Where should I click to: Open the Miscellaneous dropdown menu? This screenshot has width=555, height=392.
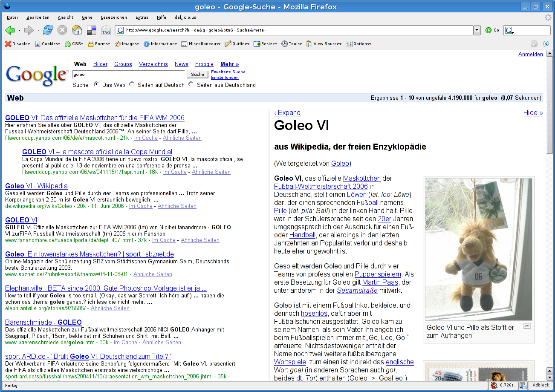[201, 44]
